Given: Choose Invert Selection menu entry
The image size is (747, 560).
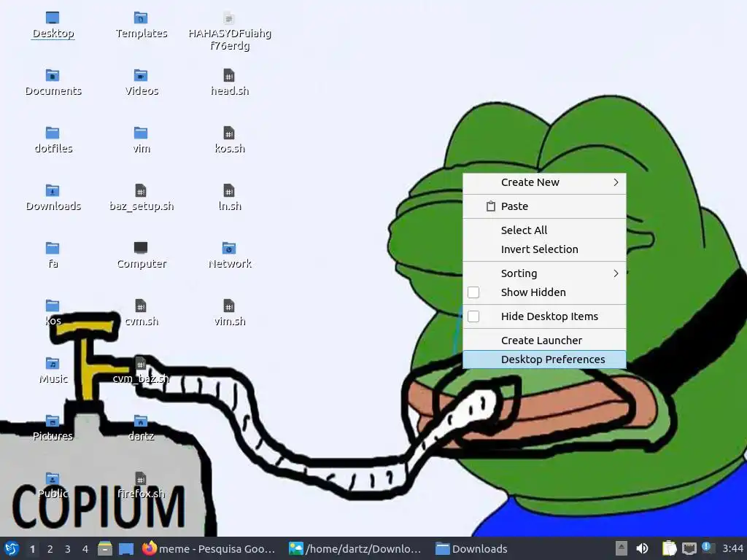Looking at the screenshot, I should pyautogui.click(x=544, y=249).
